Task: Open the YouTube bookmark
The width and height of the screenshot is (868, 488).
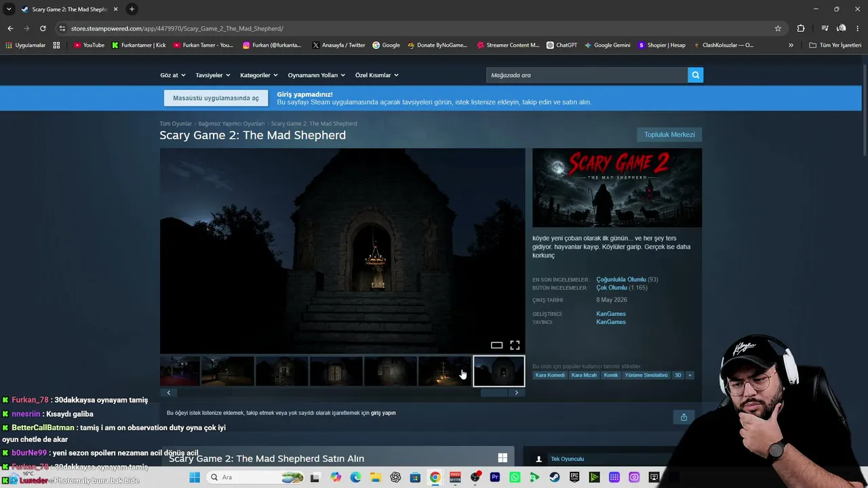Action: 89,45
